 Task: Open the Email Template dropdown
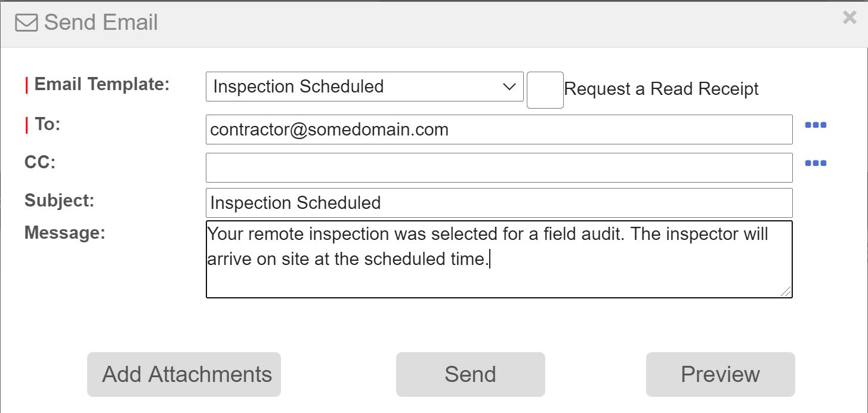pyautogui.click(x=364, y=87)
